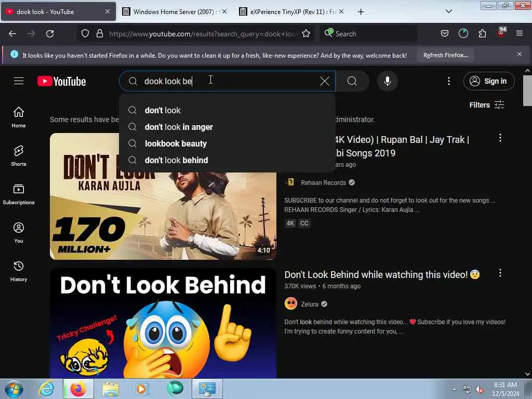Click the Firefox URL address field
532x399 pixels.
[x=202, y=34]
